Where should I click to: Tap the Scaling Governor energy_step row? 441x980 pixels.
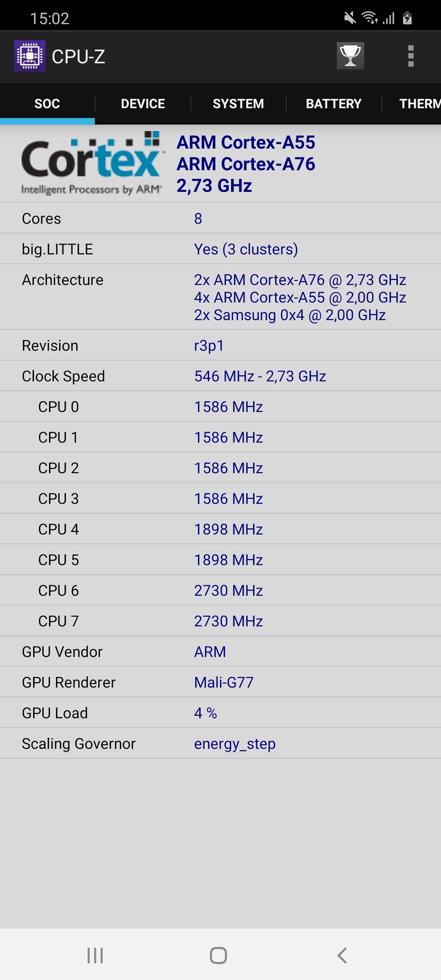220,744
